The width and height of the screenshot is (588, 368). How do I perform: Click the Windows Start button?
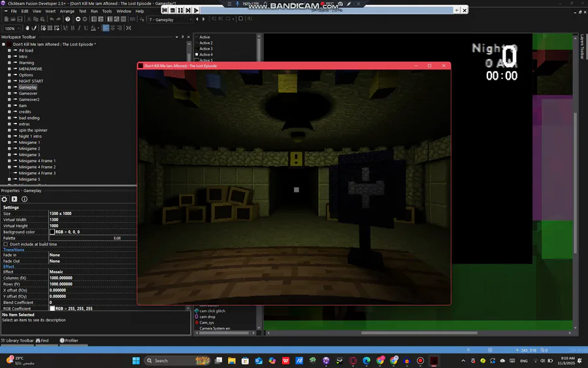[136, 361]
